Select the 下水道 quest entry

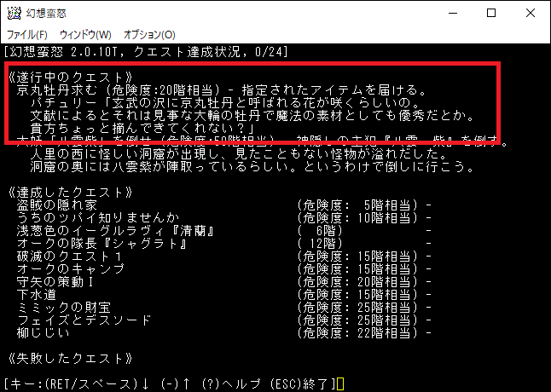[x=38, y=295]
